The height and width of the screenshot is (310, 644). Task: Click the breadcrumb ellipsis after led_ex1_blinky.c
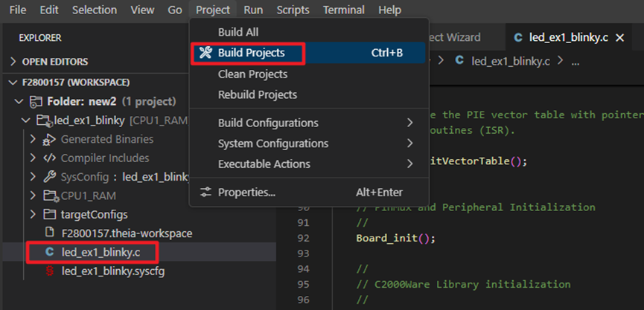(x=576, y=62)
